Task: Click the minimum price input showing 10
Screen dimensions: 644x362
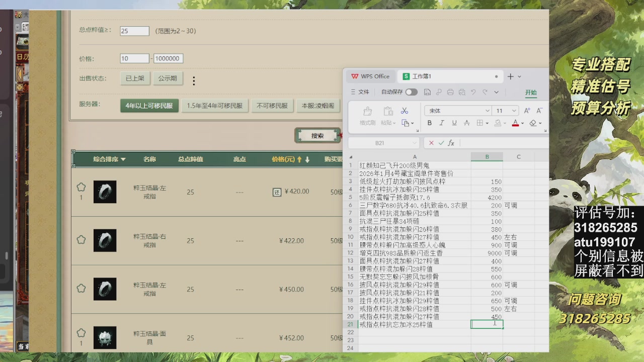Action: click(134, 58)
